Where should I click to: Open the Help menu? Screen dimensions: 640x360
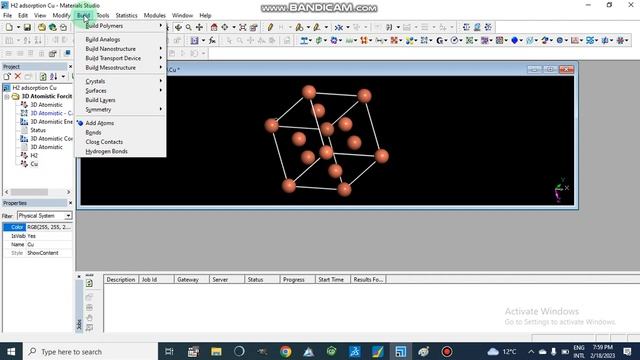(205, 16)
